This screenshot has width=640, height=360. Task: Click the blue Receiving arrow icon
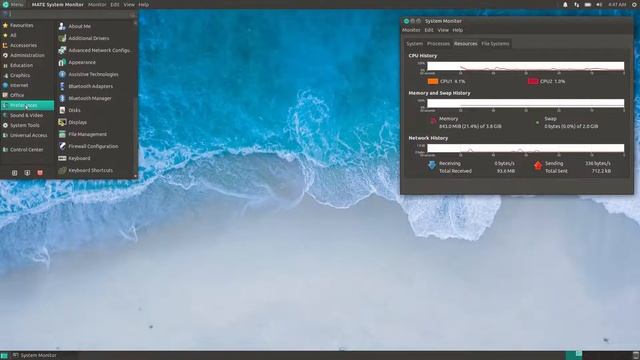[432, 165]
